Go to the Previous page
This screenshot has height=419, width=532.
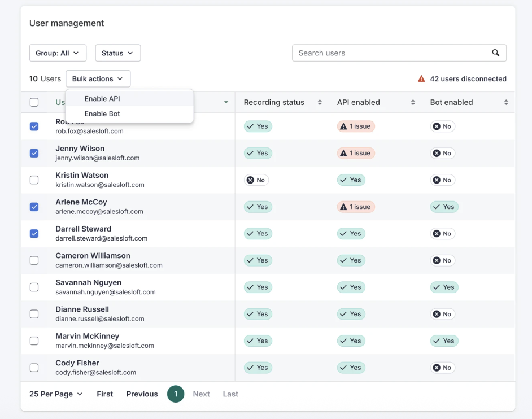(x=142, y=394)
